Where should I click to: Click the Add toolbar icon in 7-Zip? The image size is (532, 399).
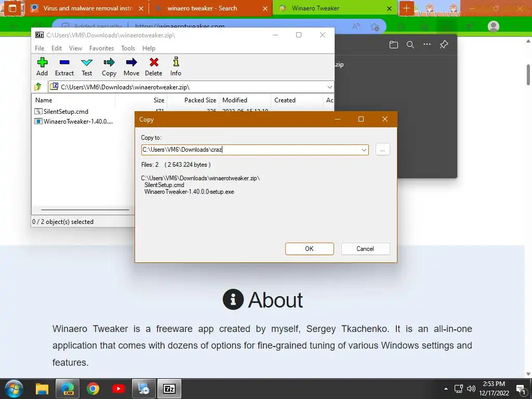click(x=42, y=67)
